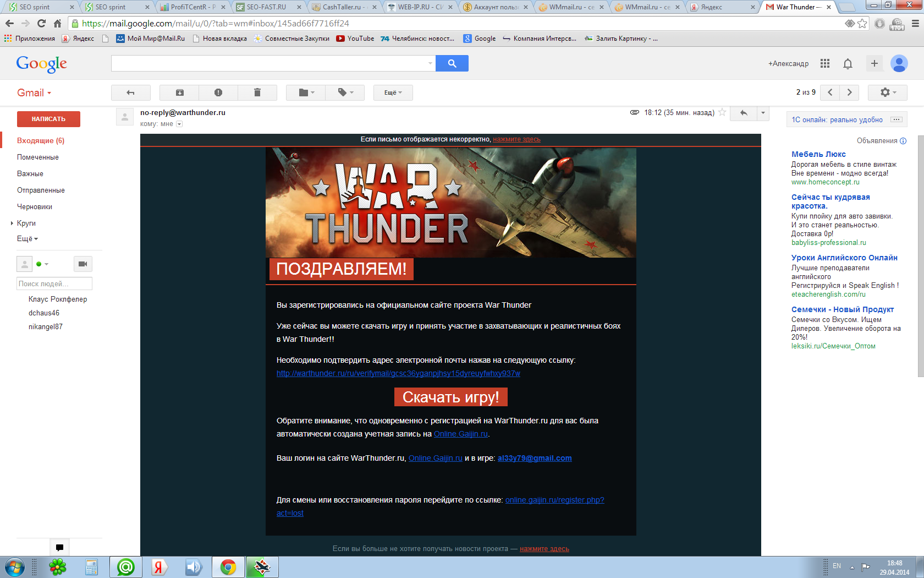
Task: Click the volume speaker taskbar icon
Action: (x=194, y=567)
